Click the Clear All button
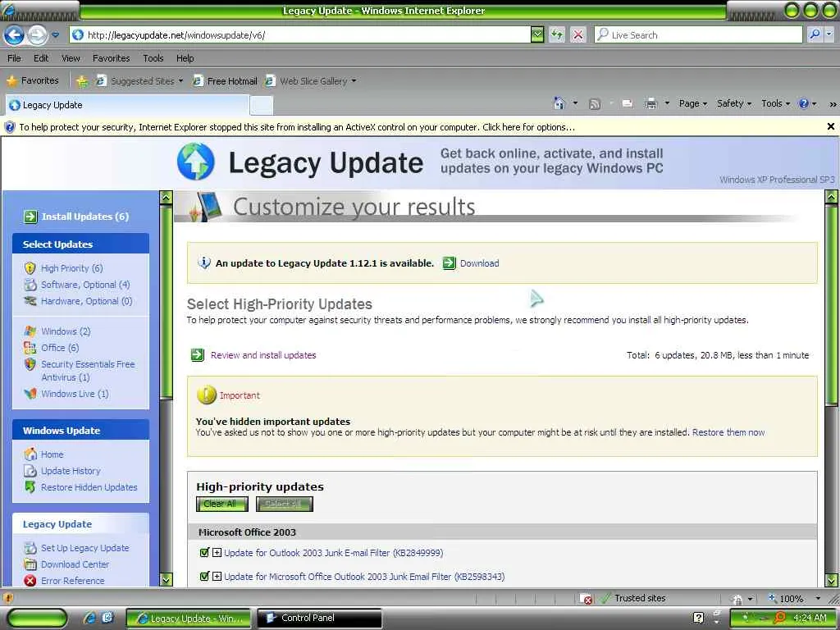The width and height of the screenshot is (840, 630). pyautogui.click(x=221, y=504)
